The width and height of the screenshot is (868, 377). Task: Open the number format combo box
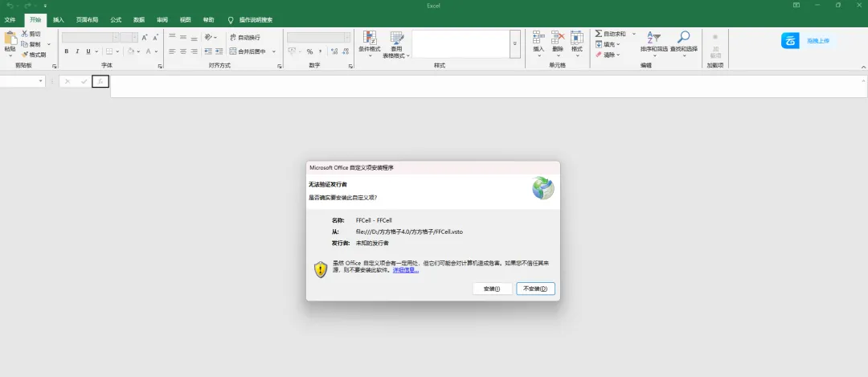(318, 38)
